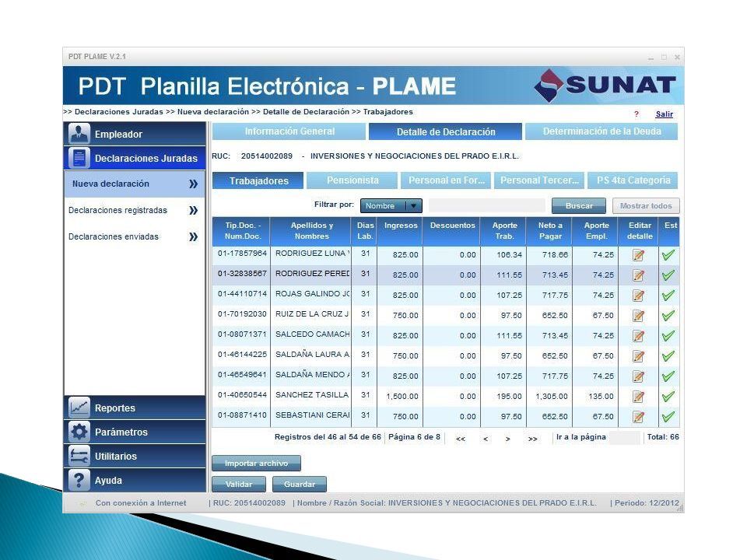Go to first page with << button
The height and width of the screenshot is (560, 747).
pos(460,439)
